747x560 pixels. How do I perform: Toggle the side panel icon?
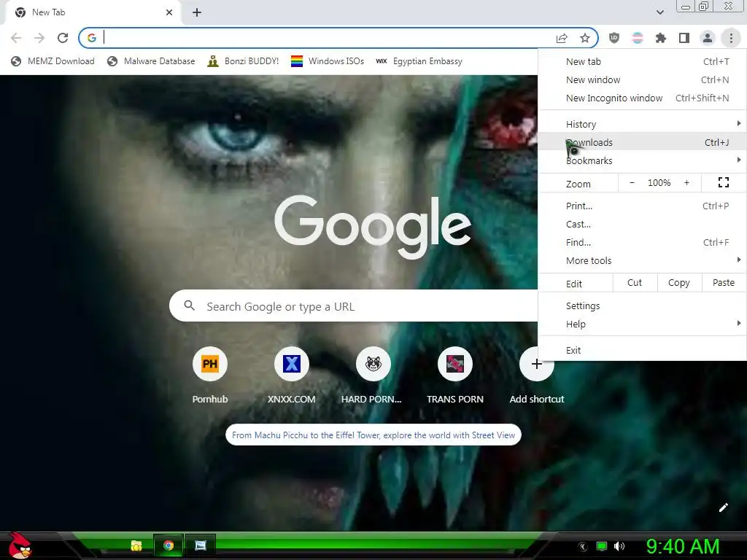pyautogui.click(x=684, y=38)
